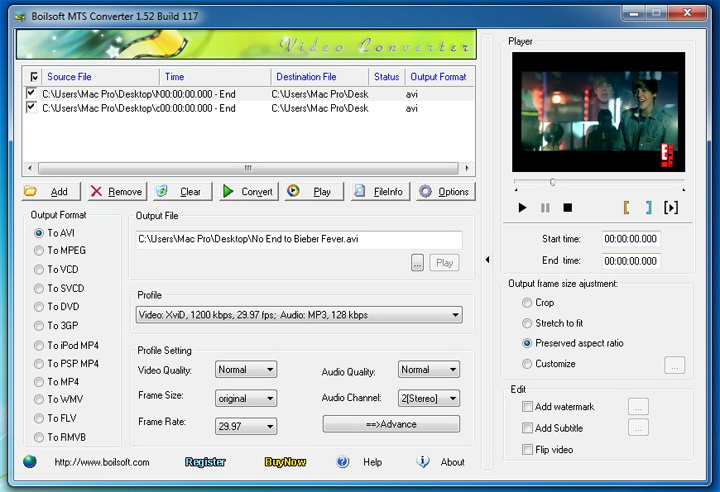720x492 pixels.
Task: Click the Add file folder button
Action: (49, 191)
